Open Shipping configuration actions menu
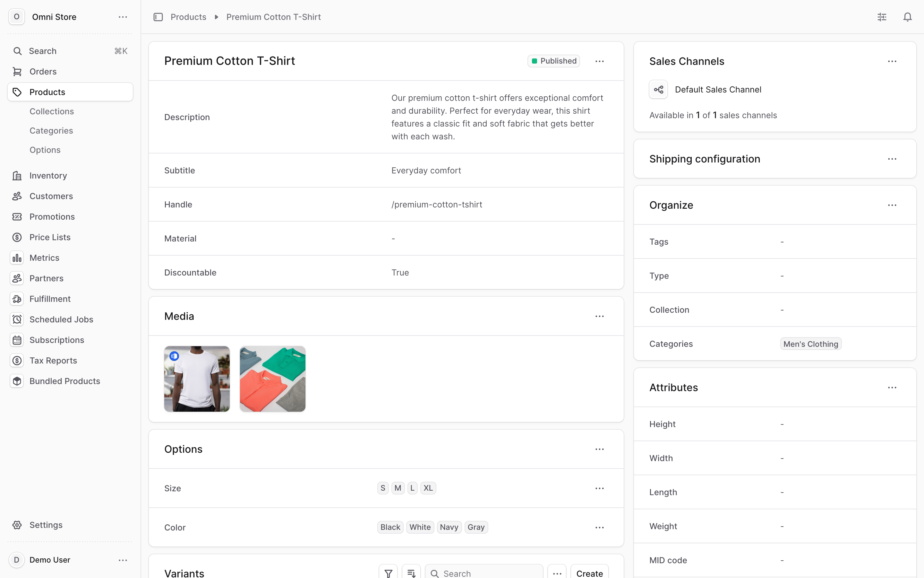 pyautogui.click(x=892, y=159)
